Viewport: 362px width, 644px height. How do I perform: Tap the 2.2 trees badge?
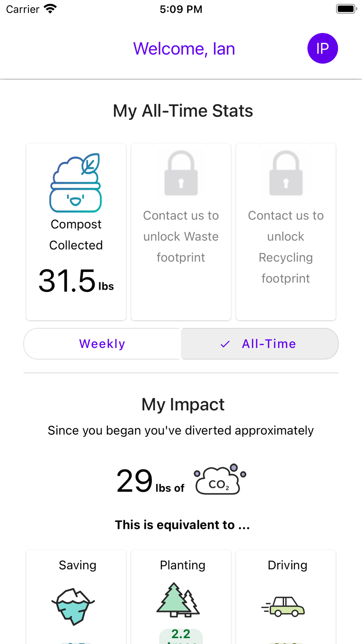point(181,636)
